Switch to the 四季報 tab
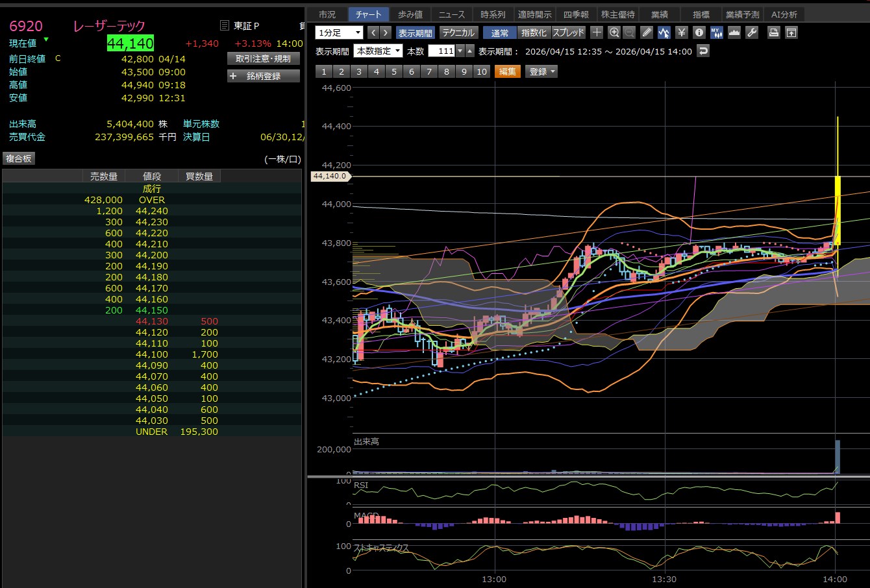 point(576,14)
